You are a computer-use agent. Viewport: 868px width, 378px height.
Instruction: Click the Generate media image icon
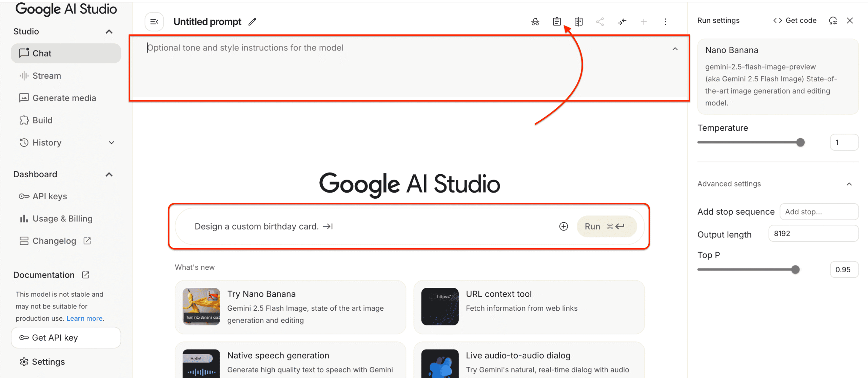tap(24, 98)
